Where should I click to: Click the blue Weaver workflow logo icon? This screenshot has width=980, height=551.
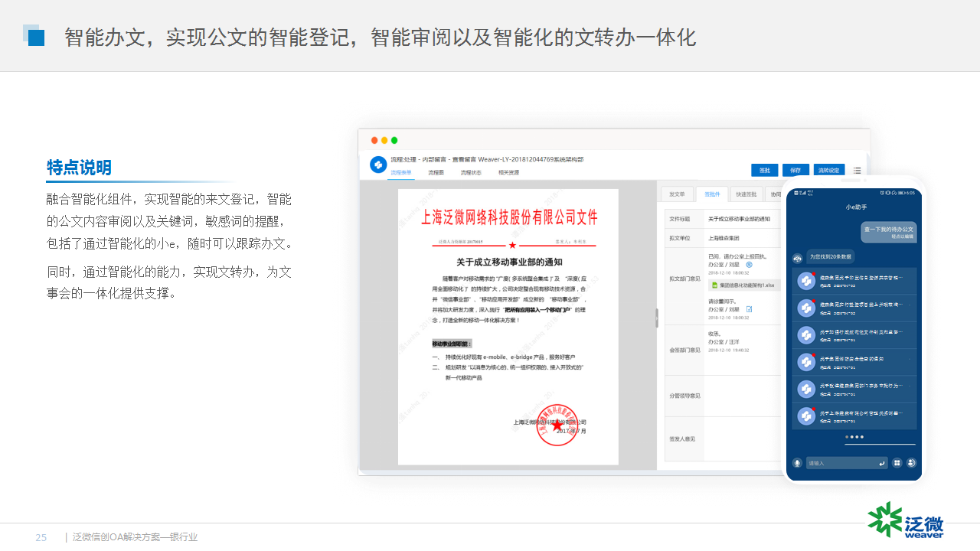coord(378,165)
